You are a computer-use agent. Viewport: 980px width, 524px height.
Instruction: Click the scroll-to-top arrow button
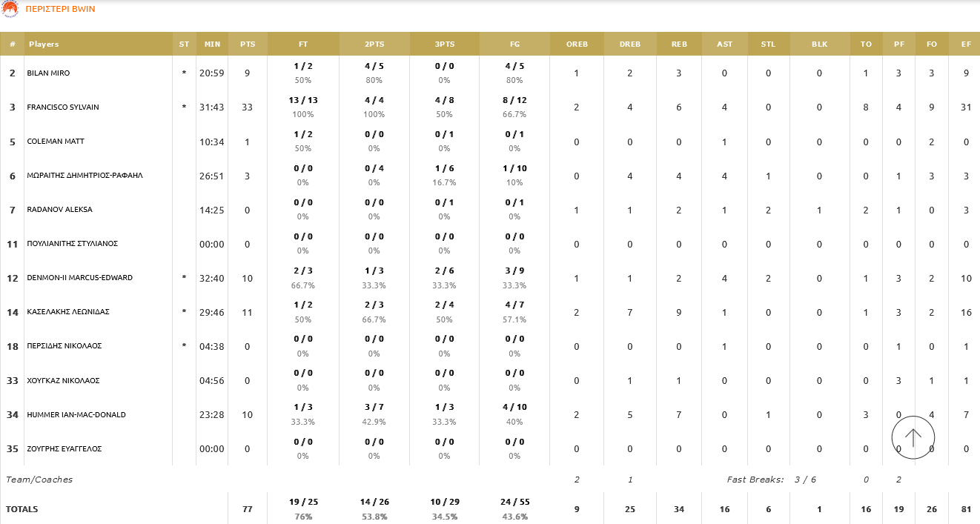913,437
